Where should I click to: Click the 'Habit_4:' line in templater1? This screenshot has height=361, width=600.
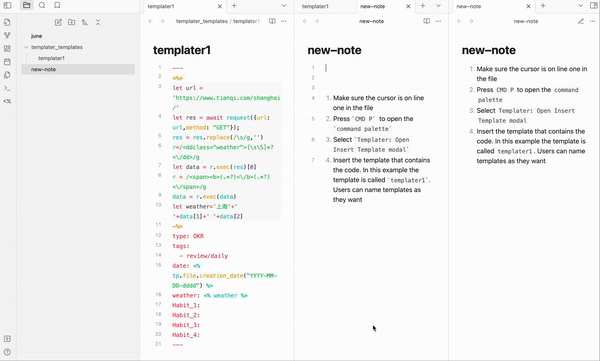click(186, 335)
